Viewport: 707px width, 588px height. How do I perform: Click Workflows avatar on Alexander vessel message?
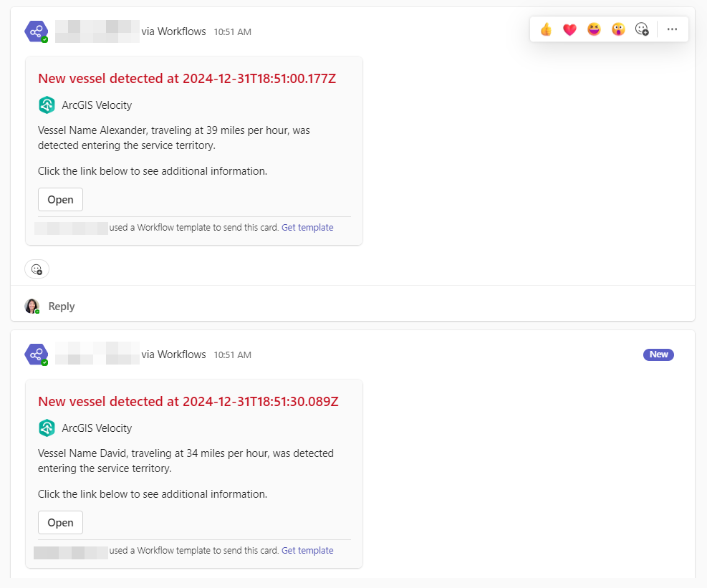pos(36,32)
